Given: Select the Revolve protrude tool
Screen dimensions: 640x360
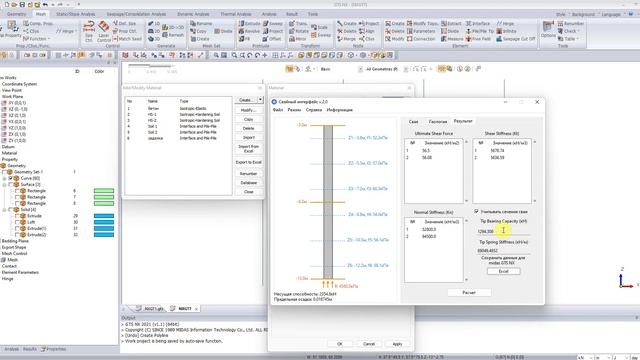Looking at the screenshot, I should pos(249,31).
